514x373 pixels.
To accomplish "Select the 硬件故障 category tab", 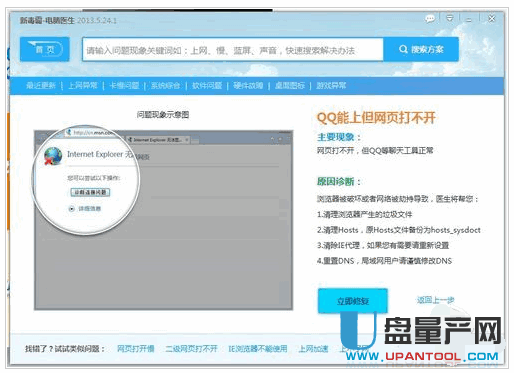I will pyautogui.click(x=248, y=86).
